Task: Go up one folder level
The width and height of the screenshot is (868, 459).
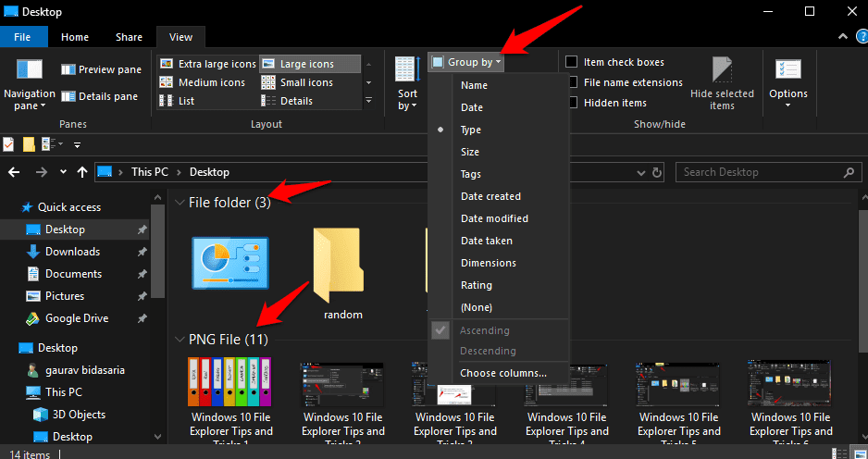Action: click(82, 172)
